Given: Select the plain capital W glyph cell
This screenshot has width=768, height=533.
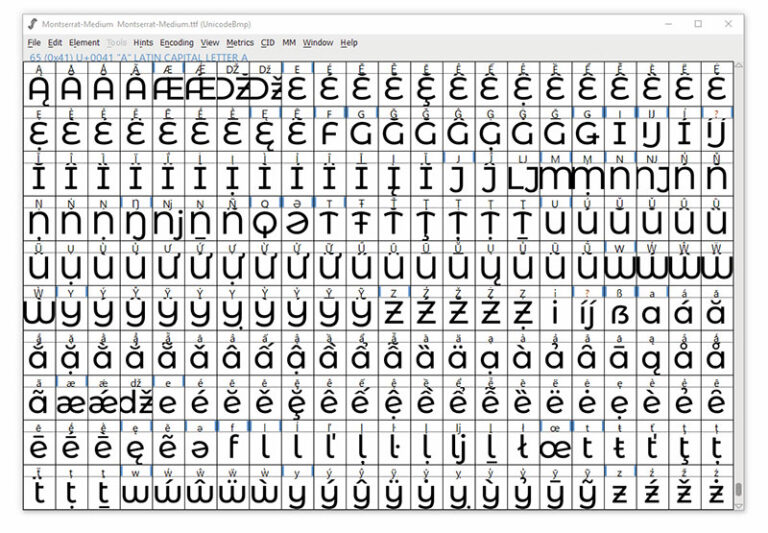Looking at the screenshot, I should (x=621, y=264).
